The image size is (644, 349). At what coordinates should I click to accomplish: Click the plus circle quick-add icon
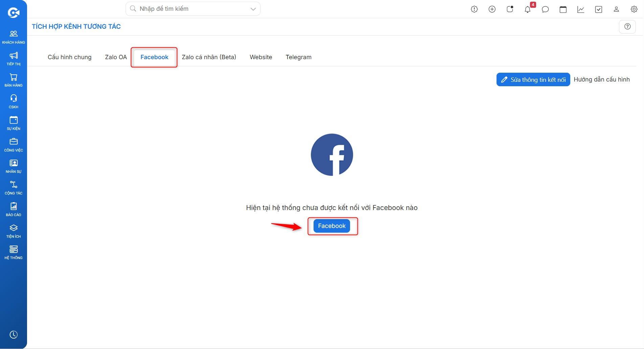click(x=492, y=9)
